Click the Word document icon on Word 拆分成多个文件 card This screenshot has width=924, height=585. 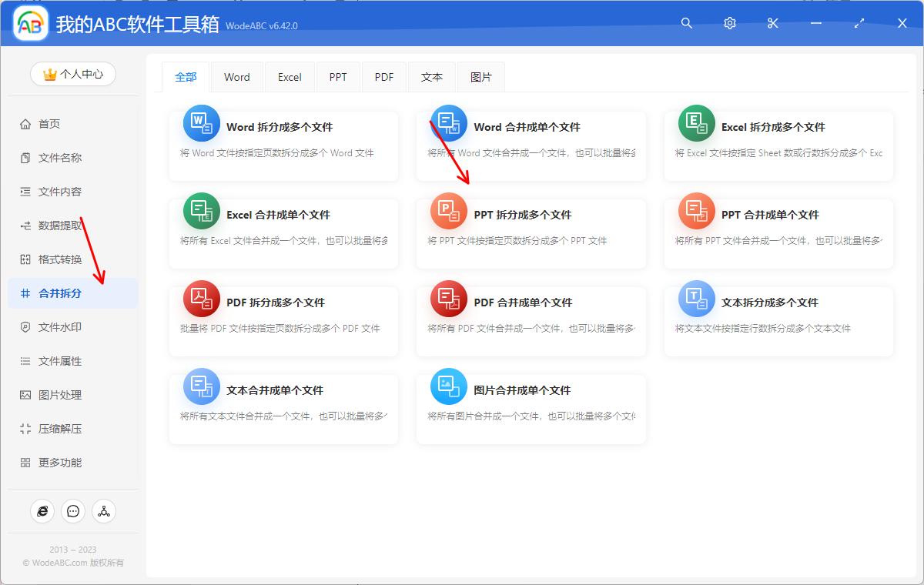tap(201, 122)
